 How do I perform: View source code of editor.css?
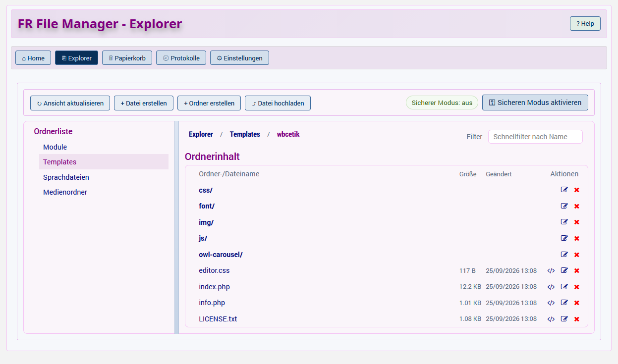click(551, 270)
